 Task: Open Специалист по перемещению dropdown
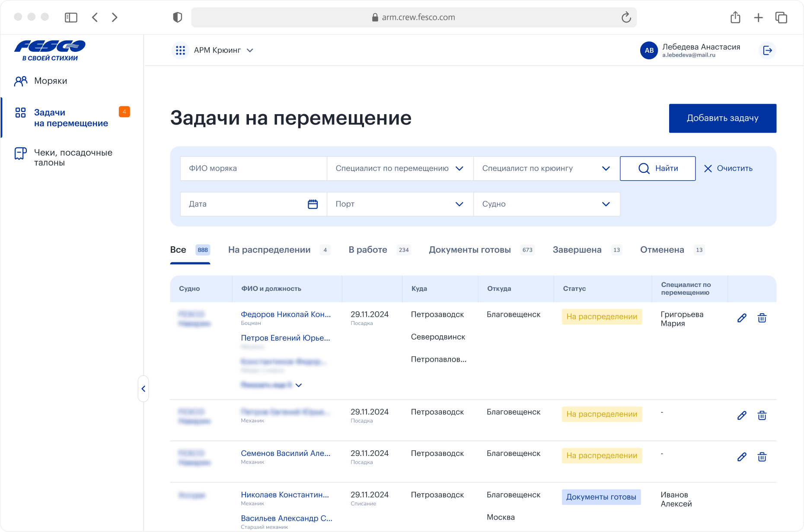click(x=399, y=169)
